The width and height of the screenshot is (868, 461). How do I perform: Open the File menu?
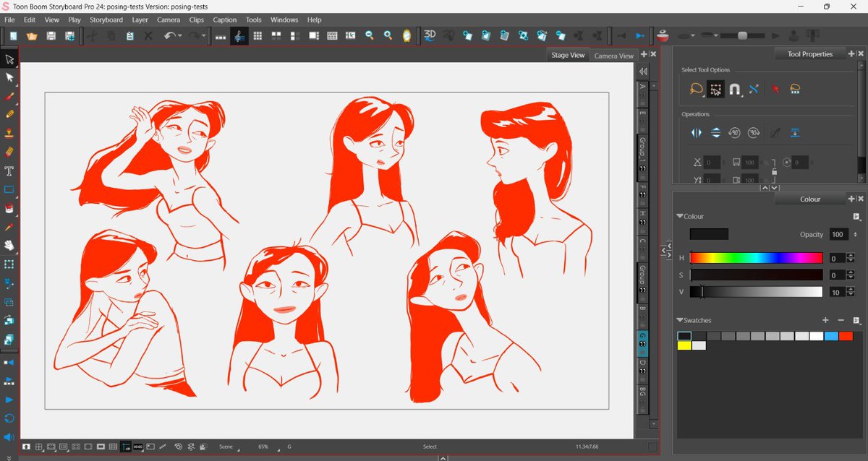(9, 20)
